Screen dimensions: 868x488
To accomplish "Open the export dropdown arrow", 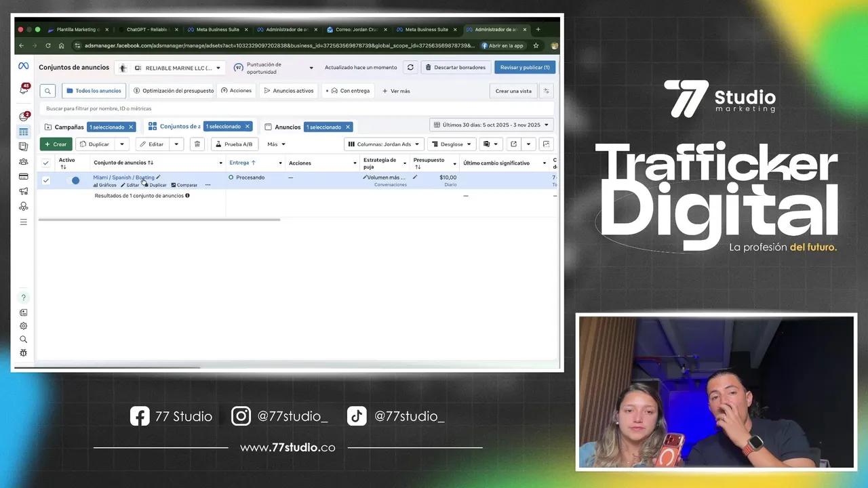I will pyautogui.click(x=528, y=144).
